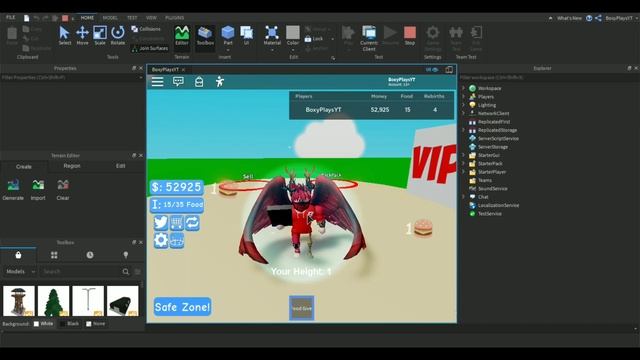Click the 15/35 Food counter
Viewport: 640px width, 360px height.
(177, 204)
